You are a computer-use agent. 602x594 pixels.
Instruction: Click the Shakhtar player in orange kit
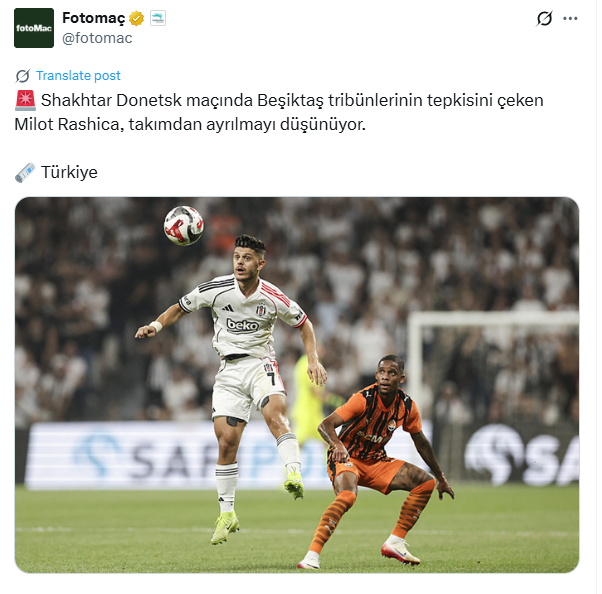coord(375,461)
